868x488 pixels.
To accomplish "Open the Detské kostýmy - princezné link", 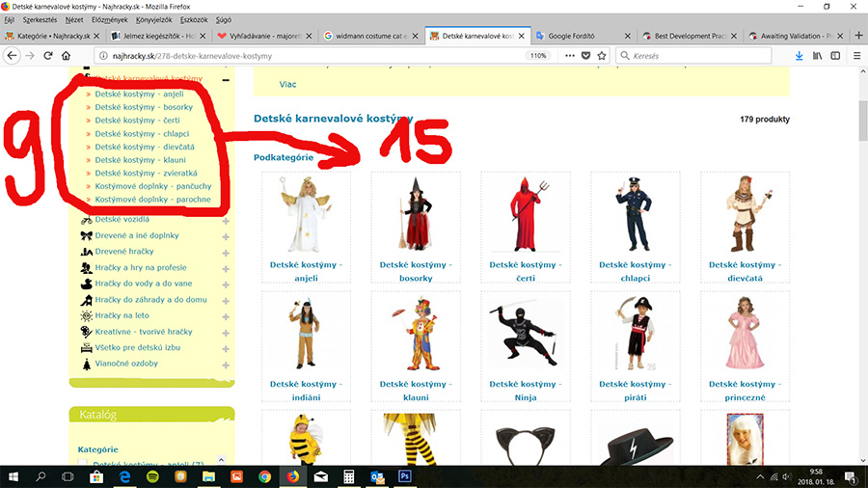I will 746,391.
